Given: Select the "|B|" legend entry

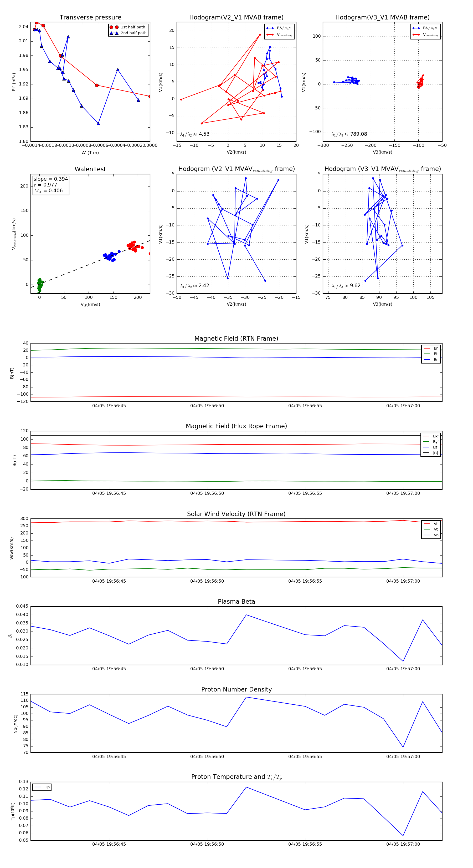Looking at the screenshot, I should click(x=431, y=453).
